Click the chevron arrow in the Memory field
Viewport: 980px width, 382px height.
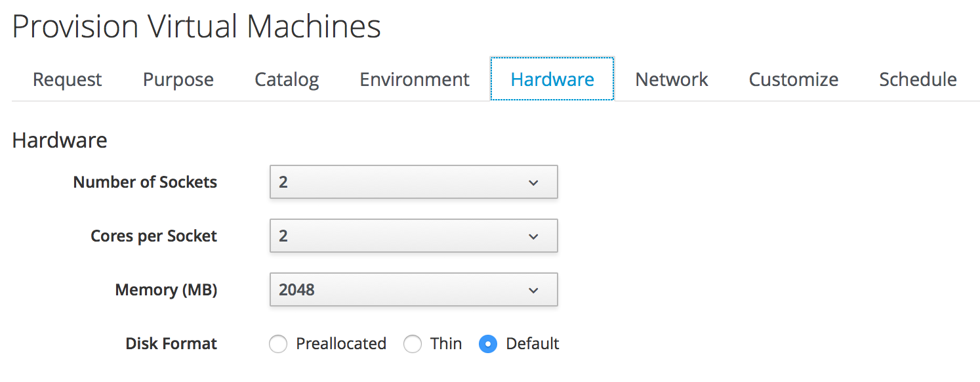pos(534,290)
